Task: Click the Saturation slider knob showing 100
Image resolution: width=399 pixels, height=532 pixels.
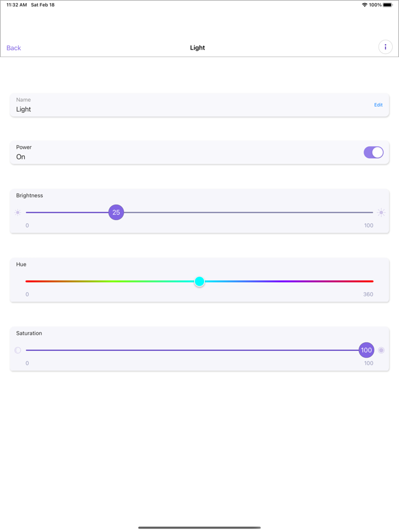Action: (x=366, y=350)
